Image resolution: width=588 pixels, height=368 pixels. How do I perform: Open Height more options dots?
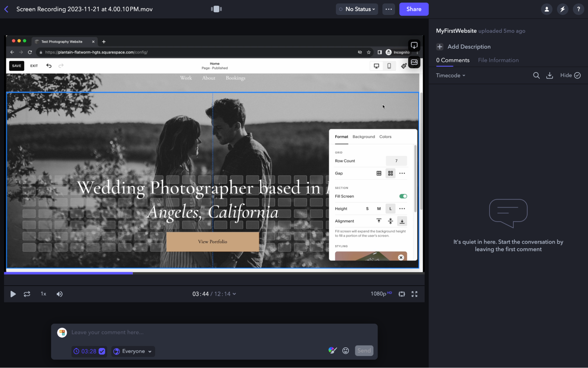pos(402,209)
